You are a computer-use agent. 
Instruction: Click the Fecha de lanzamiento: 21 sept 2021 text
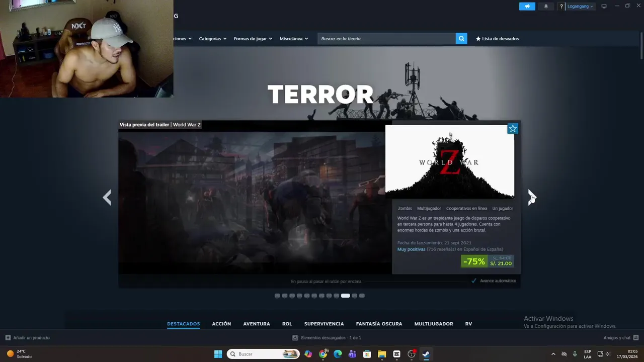click(x=434, y=243)
